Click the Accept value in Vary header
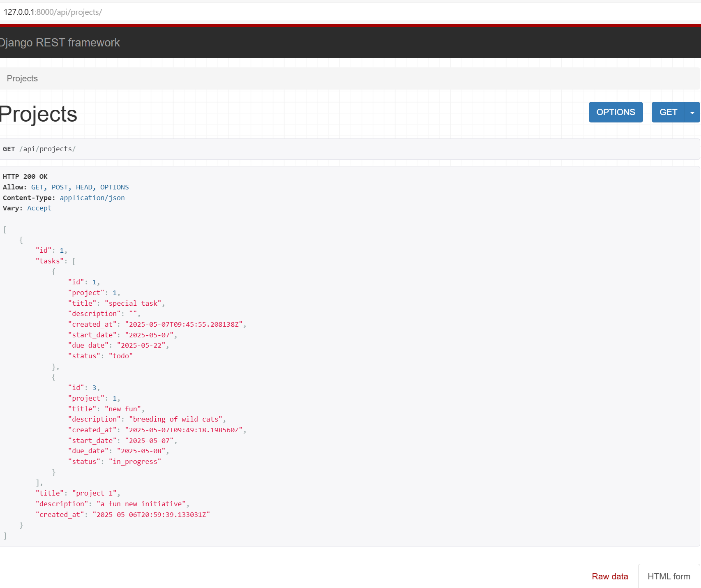 pyautogui.click(x=39, y=208)
